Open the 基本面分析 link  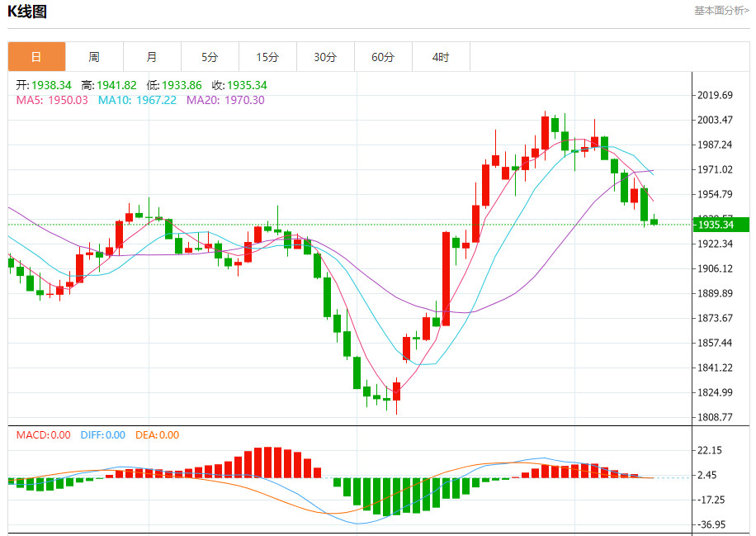[x=721, y=11]
